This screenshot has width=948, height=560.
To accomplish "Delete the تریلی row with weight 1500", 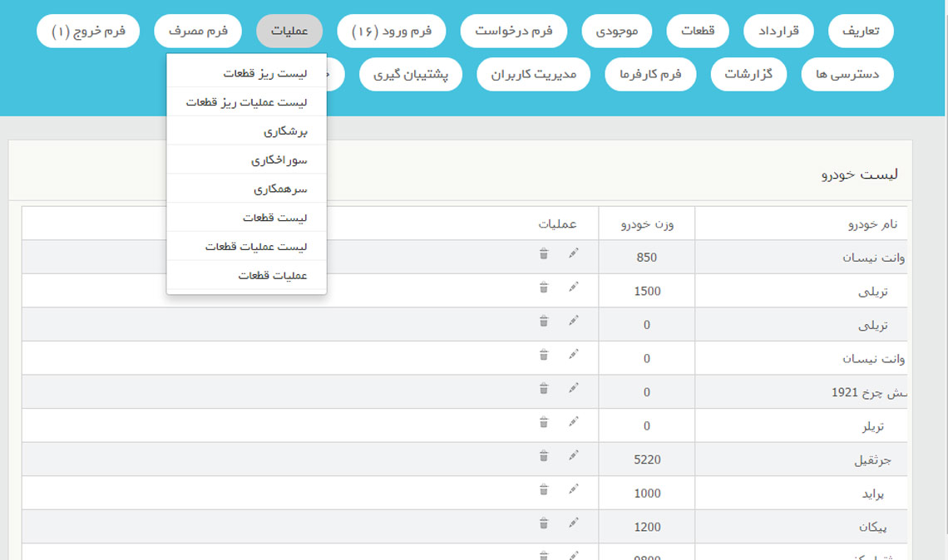I will pyautogui.click(x=544, y=287).
